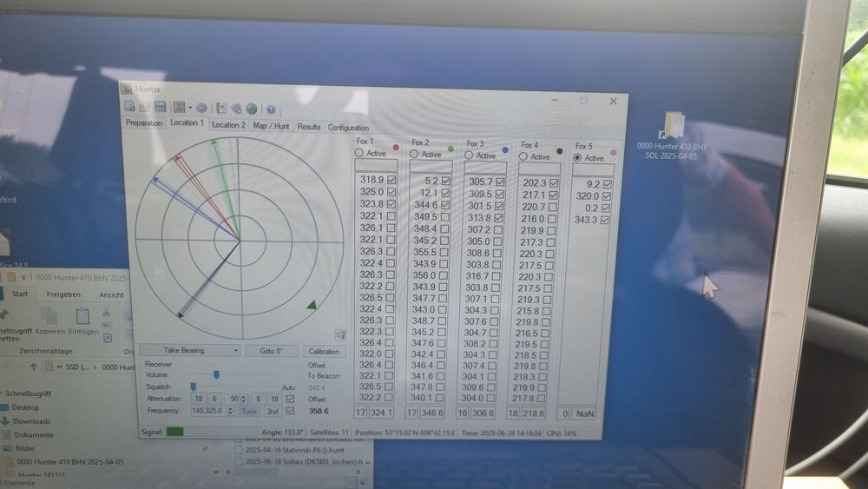Click the Goto 0° button

tap(271, 351)
